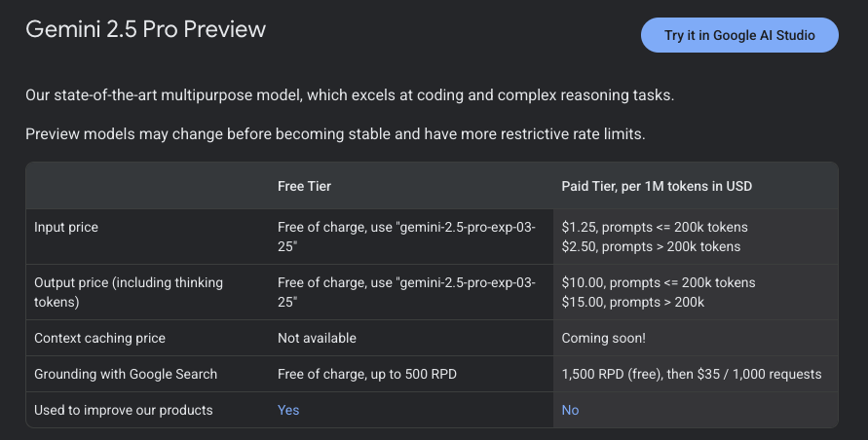
Task: Select the Not available cell
Action: click(x=317, y=338)
